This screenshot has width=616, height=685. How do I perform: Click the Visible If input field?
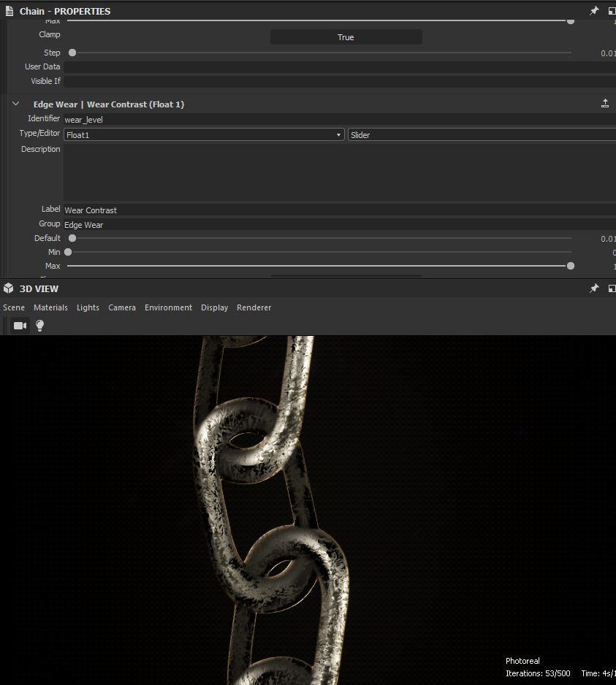[x=340, y=81]
